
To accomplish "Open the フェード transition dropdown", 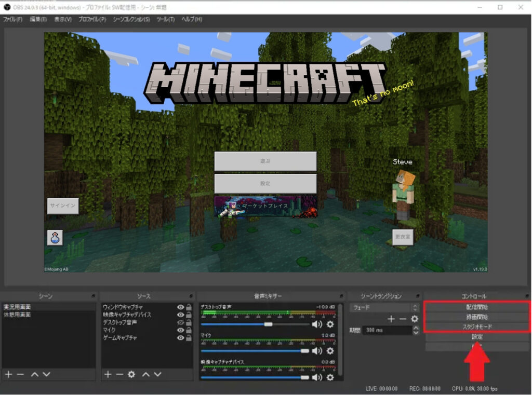I will click(384, 307).
